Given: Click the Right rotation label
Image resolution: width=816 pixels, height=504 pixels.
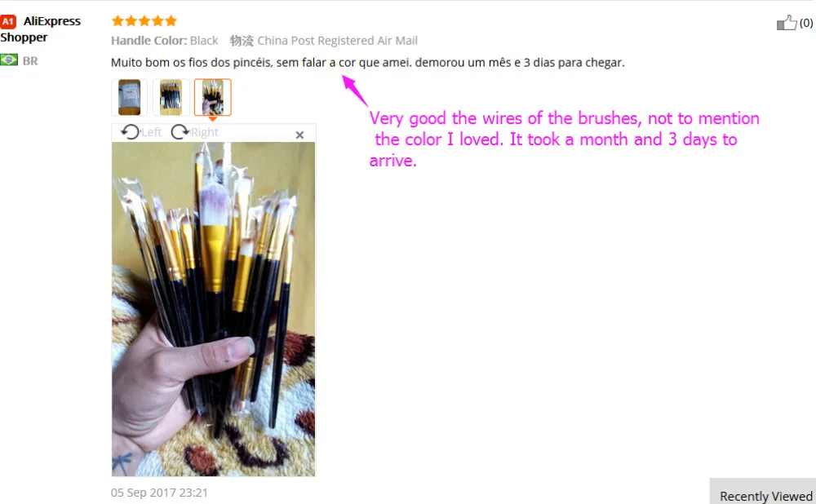Looking at the screenshot, I should pos(205,133).
